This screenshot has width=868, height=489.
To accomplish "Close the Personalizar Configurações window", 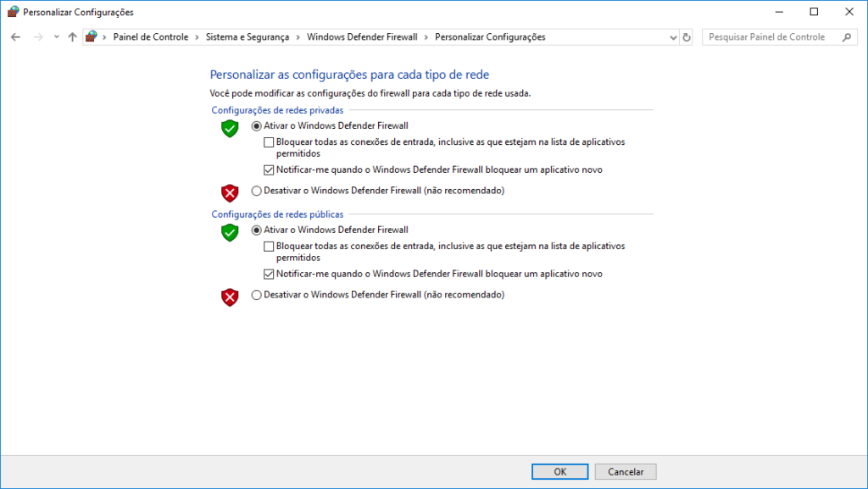I will (849, 12).
